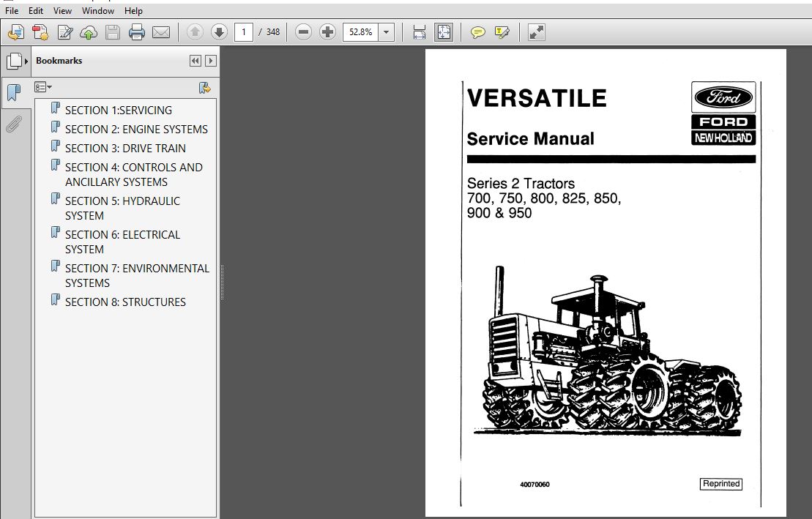Collapse the Bookmarks panel with double arrow
This screenshot has width=812, height=519.
pos(195,61)
